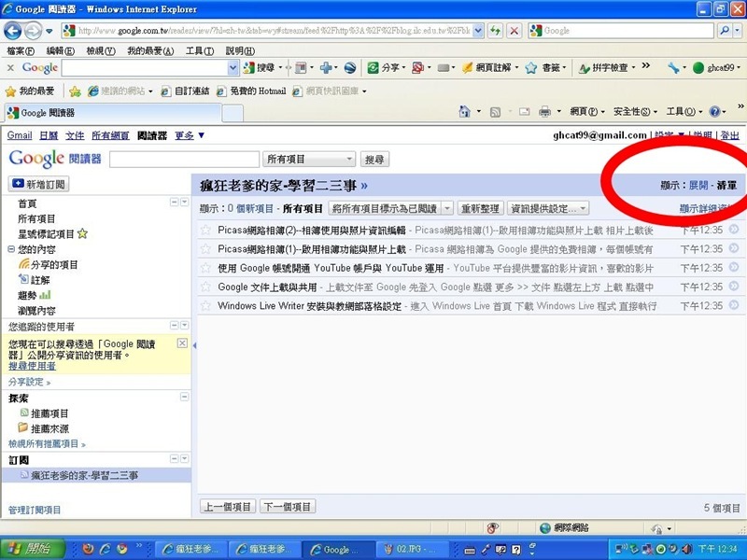Click the Refresh page icon in address bar

(496, 31)
